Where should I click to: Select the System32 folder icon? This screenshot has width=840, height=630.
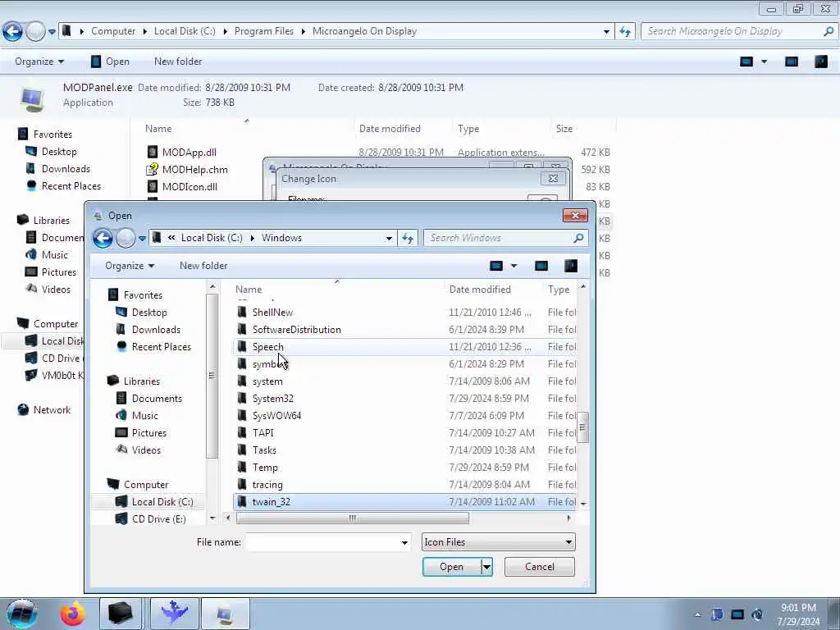[x=242, y=399]
